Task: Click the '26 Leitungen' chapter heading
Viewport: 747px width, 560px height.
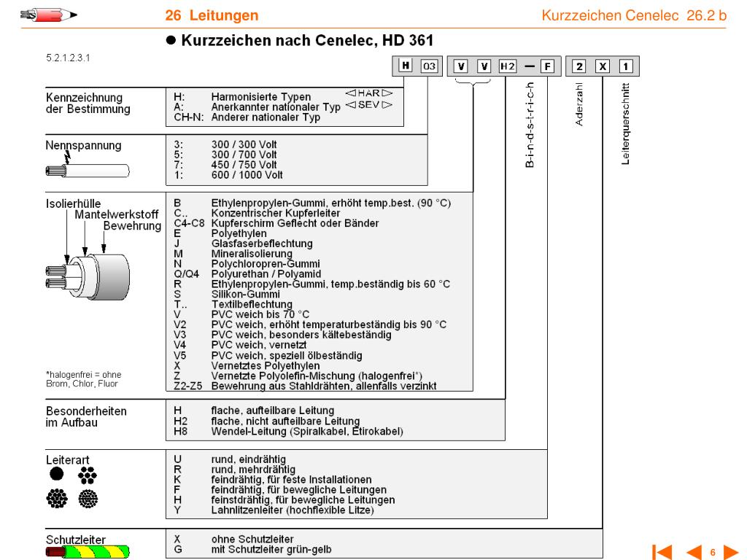Action: pyautogui.click(x=212, y=15)
